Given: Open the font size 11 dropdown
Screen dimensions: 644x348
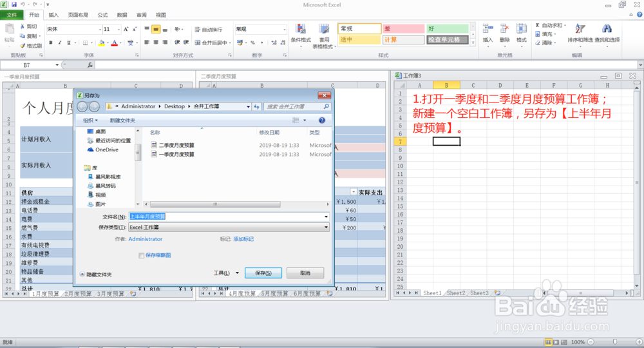Looking at the screenshot, I should tap(118, 29).
